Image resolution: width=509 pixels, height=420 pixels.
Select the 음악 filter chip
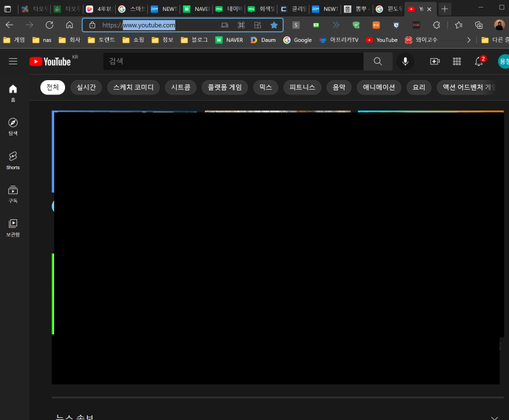pyautogui.click(x=338, y=87)
